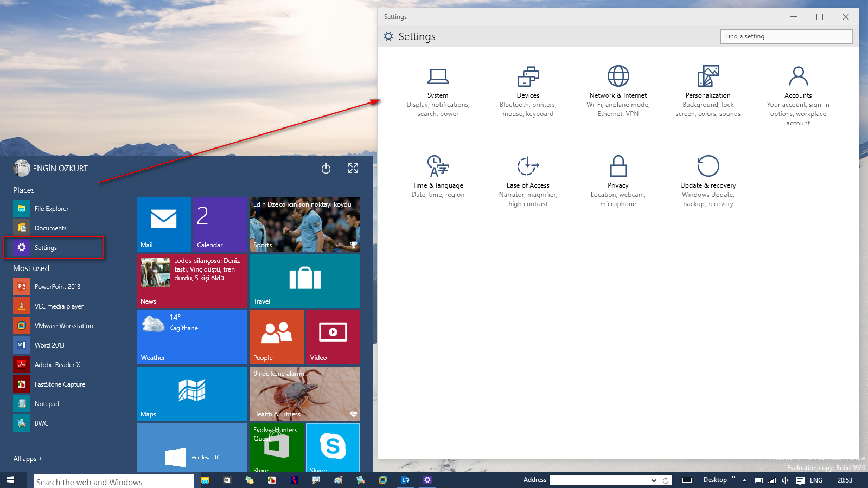Viewport: 868px width, 488px height.
Task: Open Personalization settings
Action: coord(708,92)
